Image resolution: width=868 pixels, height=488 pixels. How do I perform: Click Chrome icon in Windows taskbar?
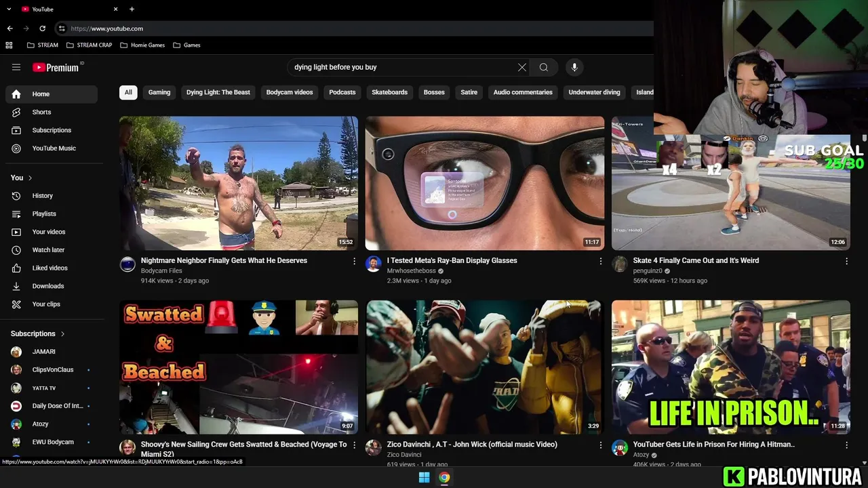pos(444,478)
